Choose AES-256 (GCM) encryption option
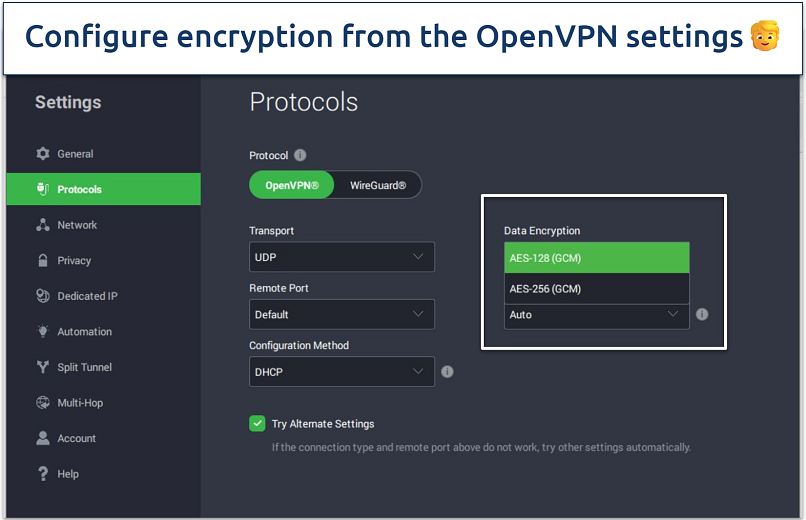Image resolution: width=806 pixels, height=520 pixels. 596,289
